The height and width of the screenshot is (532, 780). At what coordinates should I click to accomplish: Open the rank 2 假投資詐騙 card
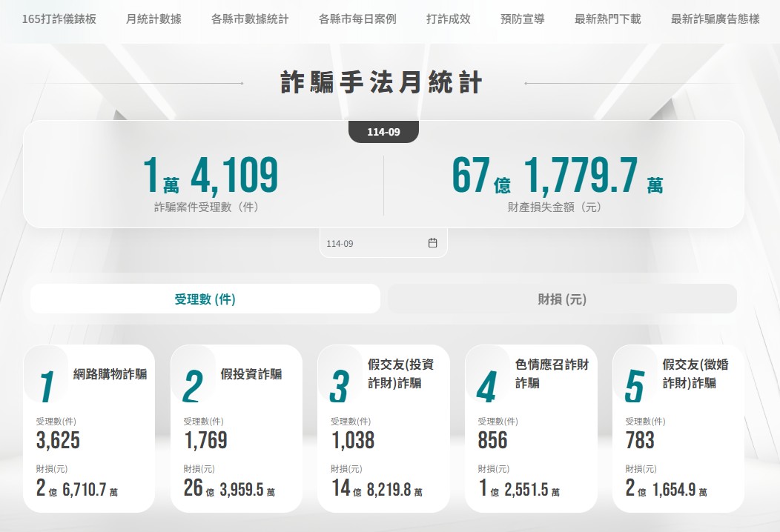point(236,428)
